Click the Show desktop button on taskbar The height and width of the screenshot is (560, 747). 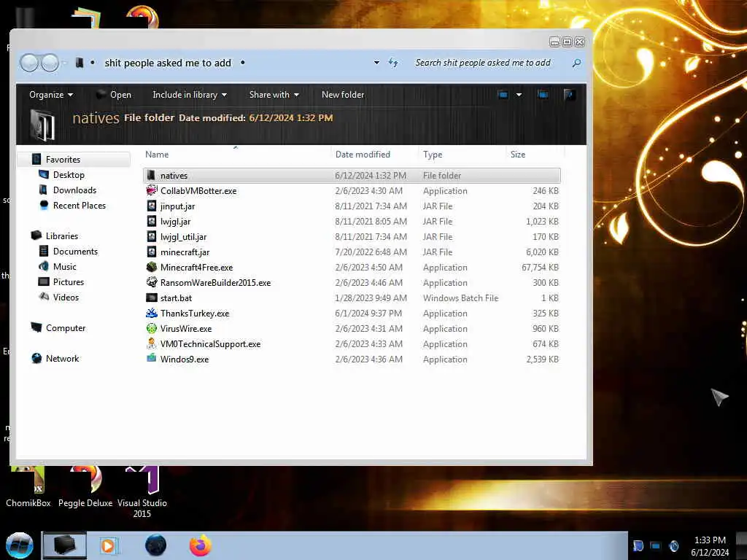[742, 545]
